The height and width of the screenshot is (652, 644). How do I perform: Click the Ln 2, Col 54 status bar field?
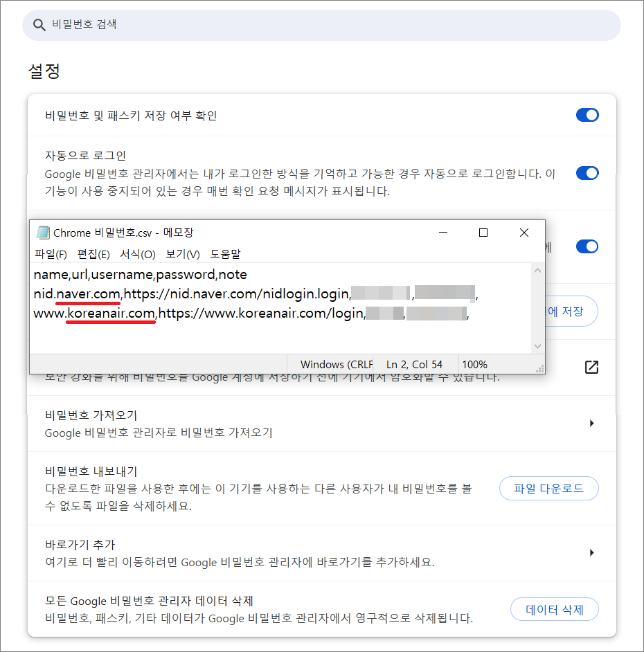click(415, 364)
